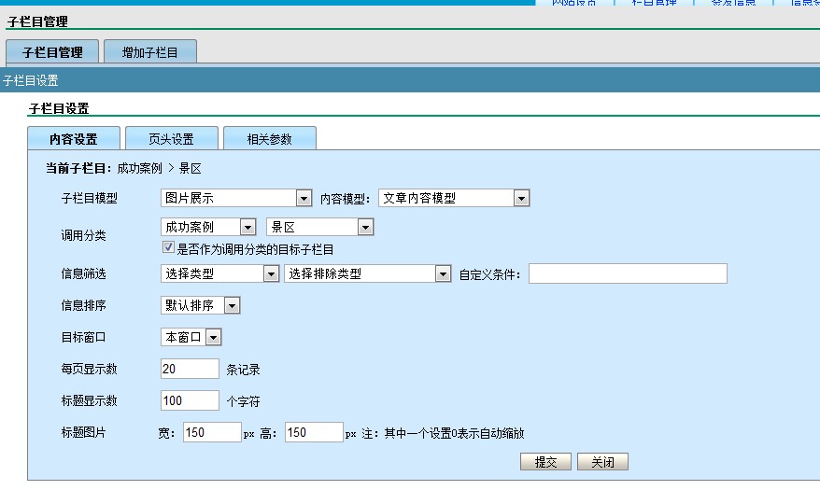The height and width of the screenshot is (504, 820).
Task: Click the 标题图片 width (宽) field
Action: point(212,432)
